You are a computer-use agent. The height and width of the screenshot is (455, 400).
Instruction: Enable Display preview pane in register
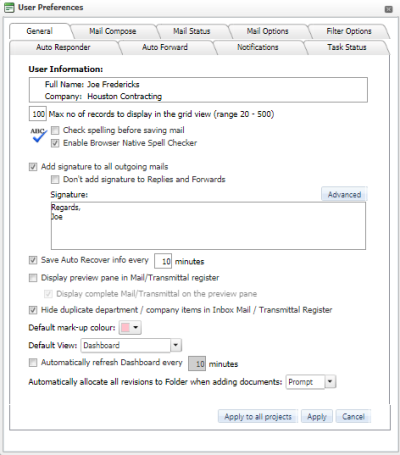point(33,278)
